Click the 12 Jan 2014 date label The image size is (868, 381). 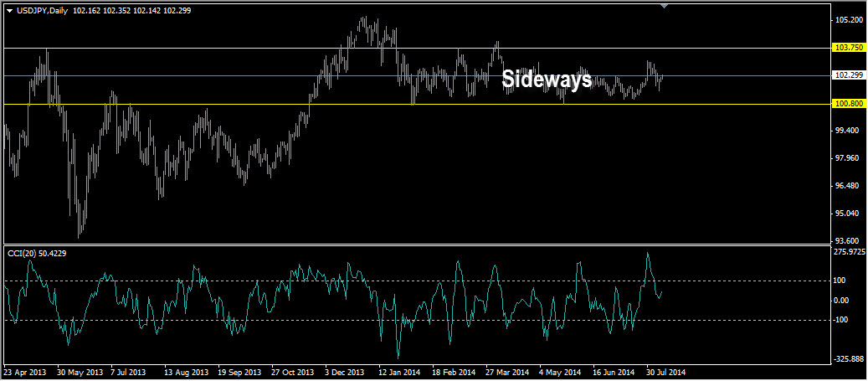pos(400,372)
